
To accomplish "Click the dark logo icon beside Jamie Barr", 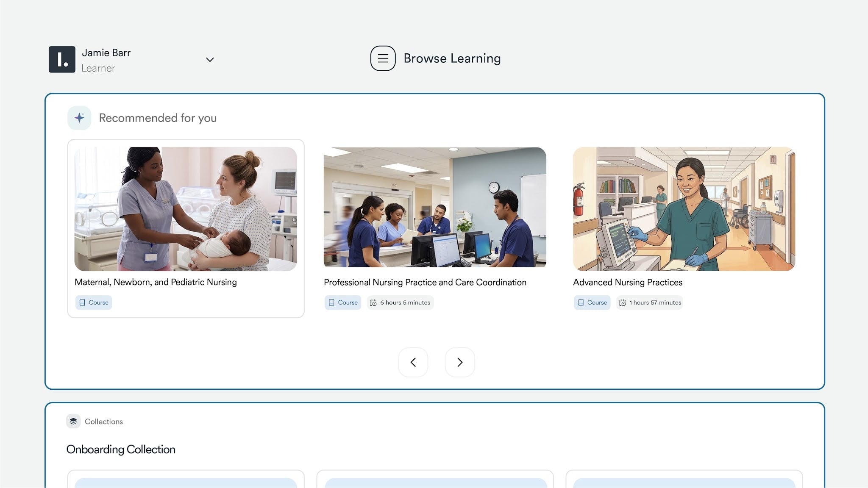I will (62, 59).
